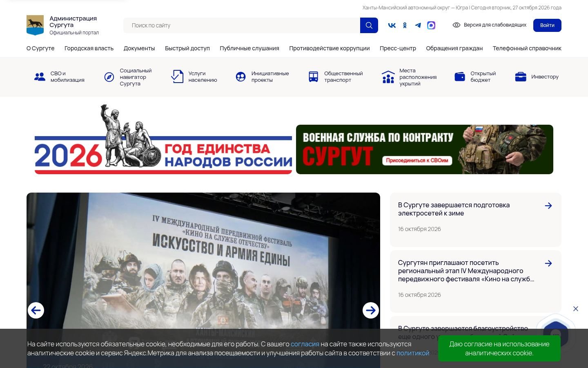588x368 pixels.
Task: Open the 2026 Год единства народов России banner
Action: click(163, 140)
